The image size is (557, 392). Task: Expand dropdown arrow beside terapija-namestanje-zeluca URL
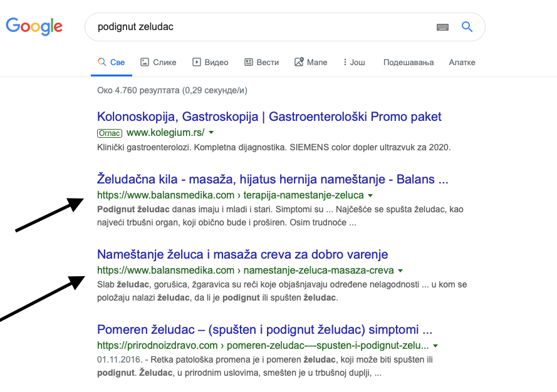coord(370,195)
